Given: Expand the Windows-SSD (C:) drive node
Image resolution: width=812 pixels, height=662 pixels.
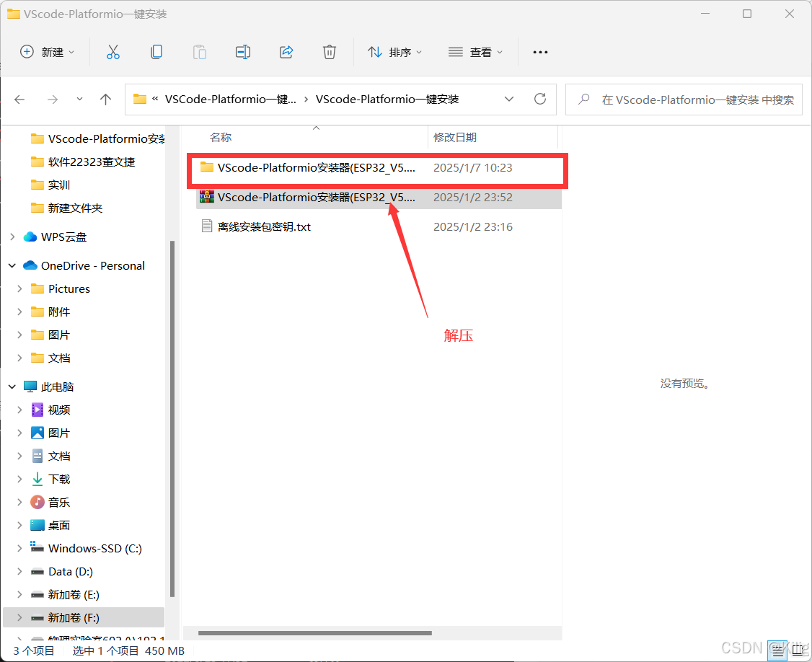Looking at the screenshot, I should 19,548.
